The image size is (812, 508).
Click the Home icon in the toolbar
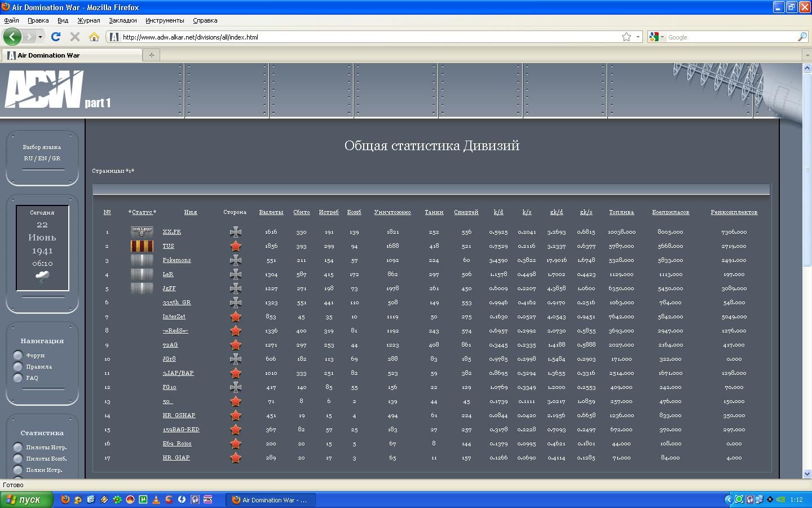coord(94,37)
